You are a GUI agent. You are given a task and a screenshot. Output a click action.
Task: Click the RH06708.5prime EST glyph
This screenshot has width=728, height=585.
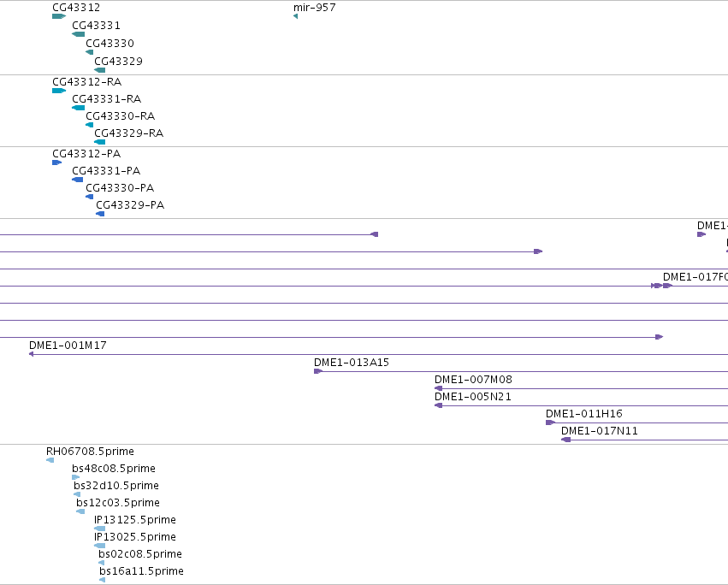(50, 461)
